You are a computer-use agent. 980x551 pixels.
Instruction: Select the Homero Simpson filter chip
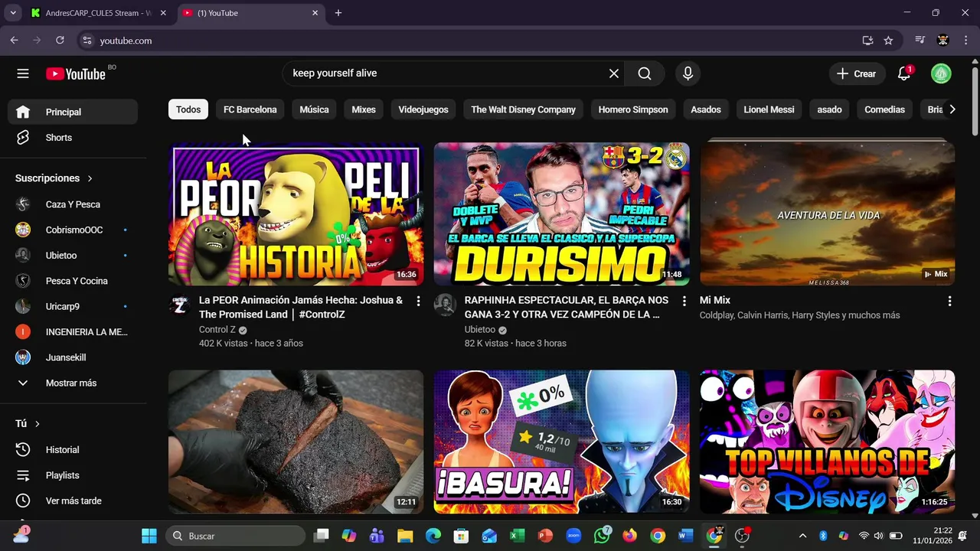pyautogui.click(x=633, y=109)
